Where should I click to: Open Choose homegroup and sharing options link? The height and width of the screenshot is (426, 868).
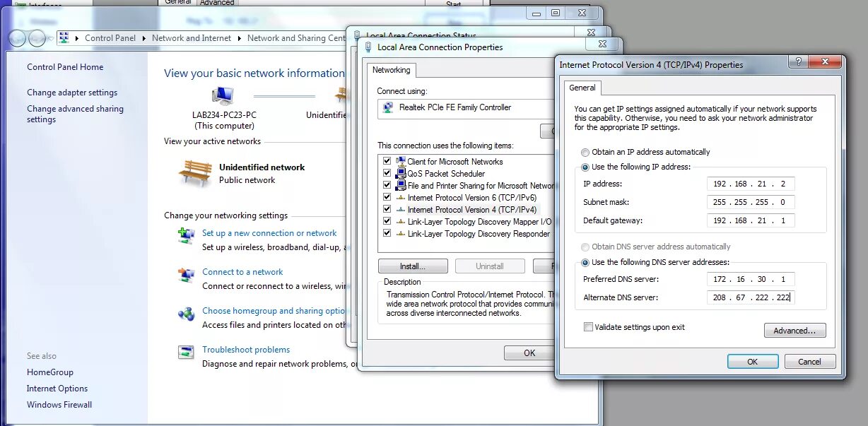[274, 311]
